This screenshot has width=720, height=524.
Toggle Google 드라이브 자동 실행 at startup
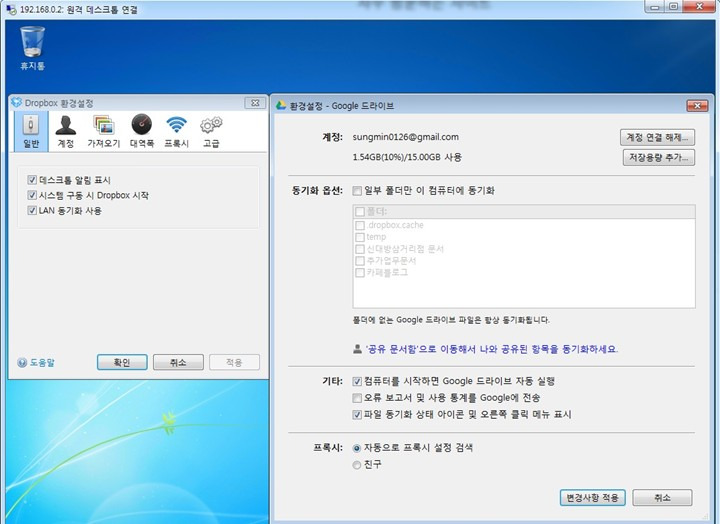click(357, 381)
